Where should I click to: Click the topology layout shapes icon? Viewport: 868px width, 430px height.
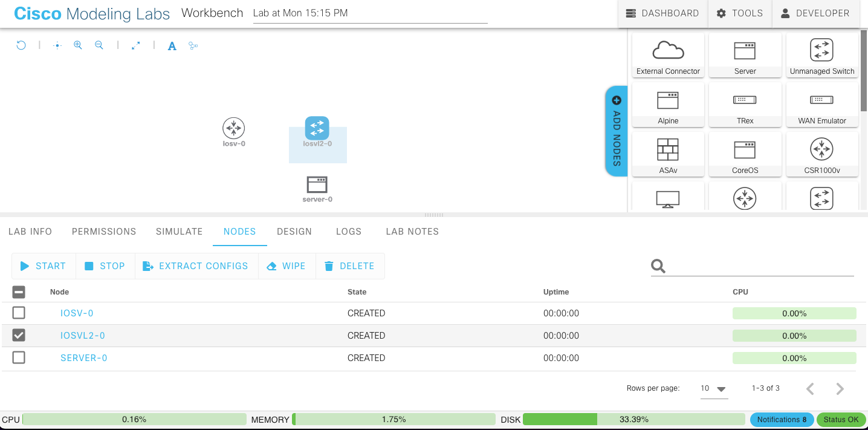pos(193,45)
